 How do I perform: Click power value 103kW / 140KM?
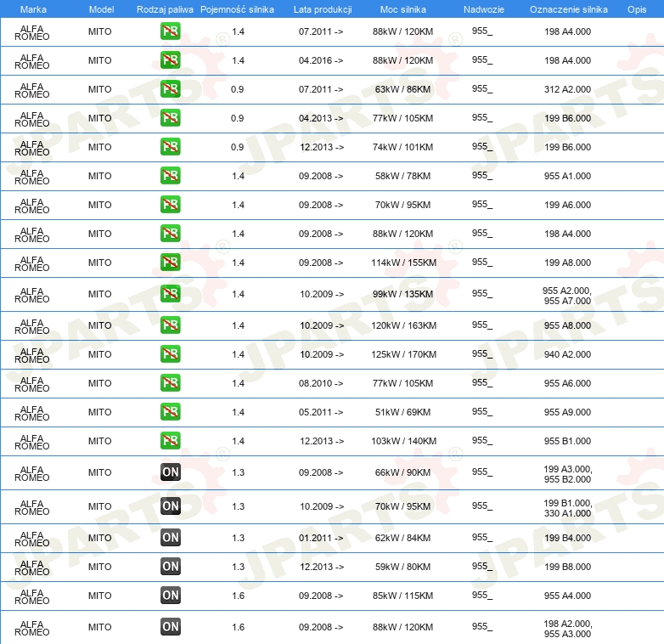403,441
